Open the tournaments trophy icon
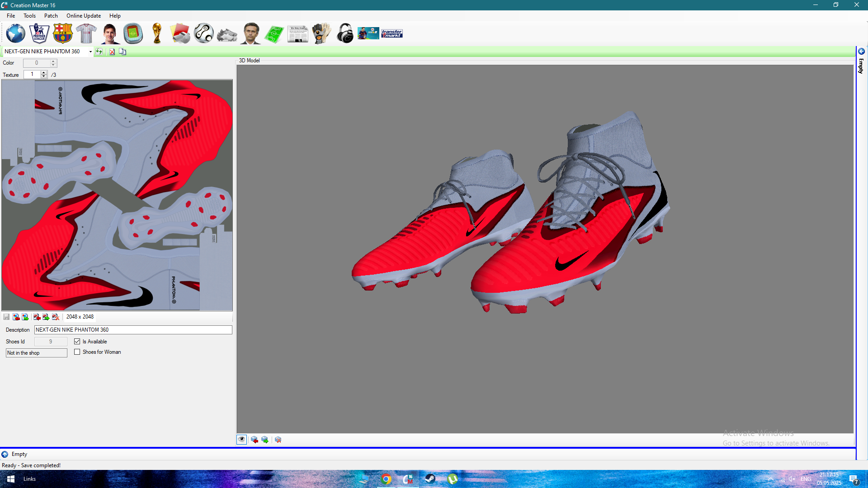The height and width of the screenshot is (488, 868). [157, 34]
